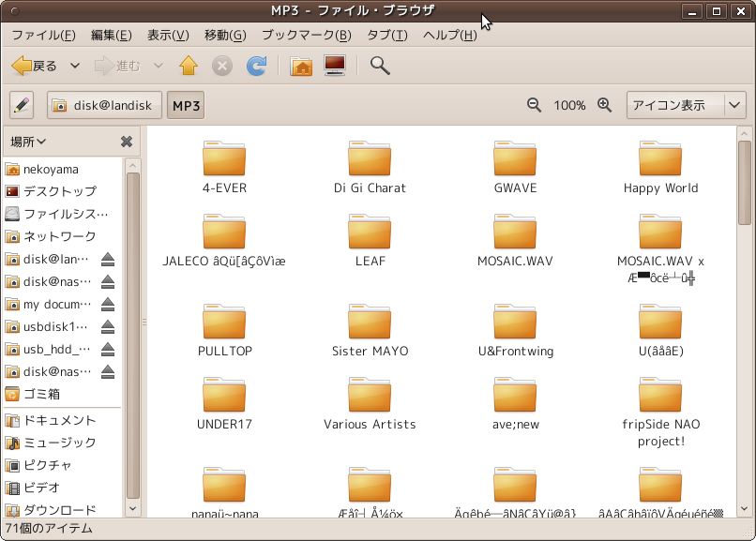Select ドキュメント in the sidebar

point(62,420)
